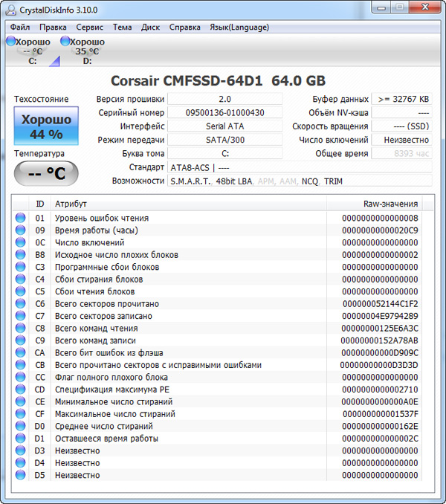Click status orb for attribute D5 row
The image size is (446, 504).
[20, 475]
